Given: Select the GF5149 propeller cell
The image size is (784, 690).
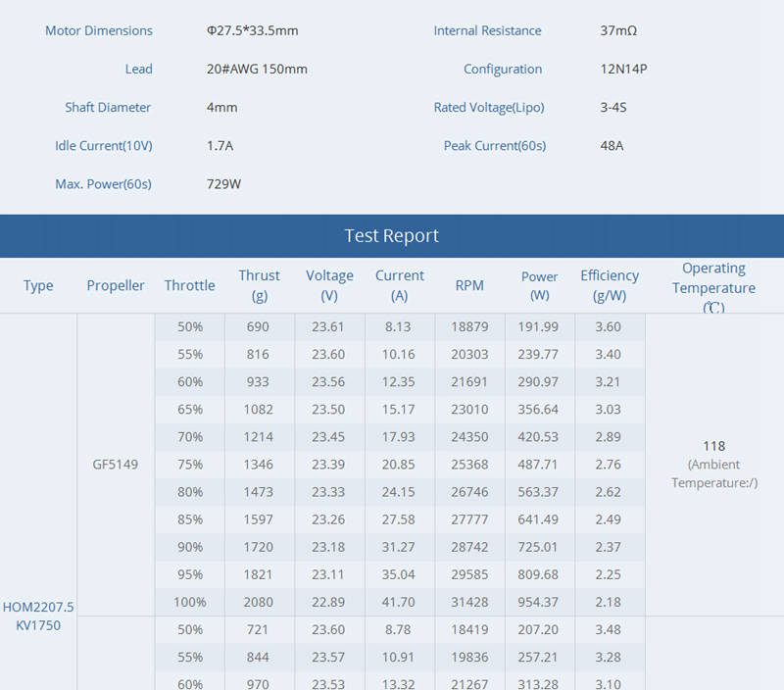Looking at the screenshot, I should click(116, 465).
